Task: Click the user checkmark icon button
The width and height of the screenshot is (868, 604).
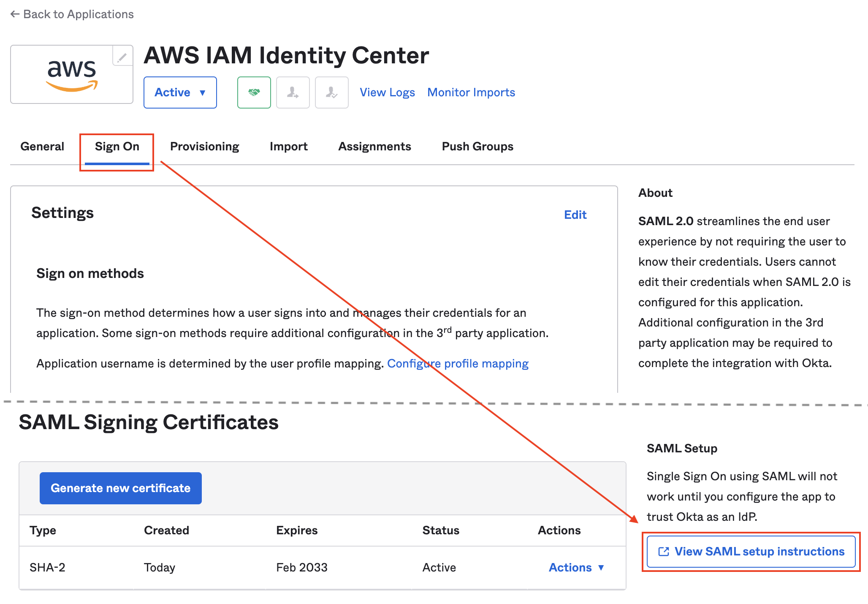Action: pyautogui.click(x=332, y=93)
